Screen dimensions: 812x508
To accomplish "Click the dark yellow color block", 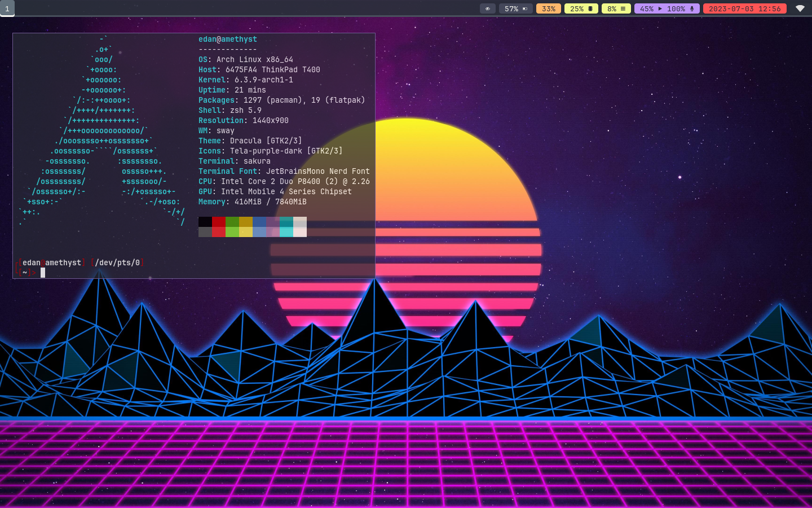I will tap(246, 222).
